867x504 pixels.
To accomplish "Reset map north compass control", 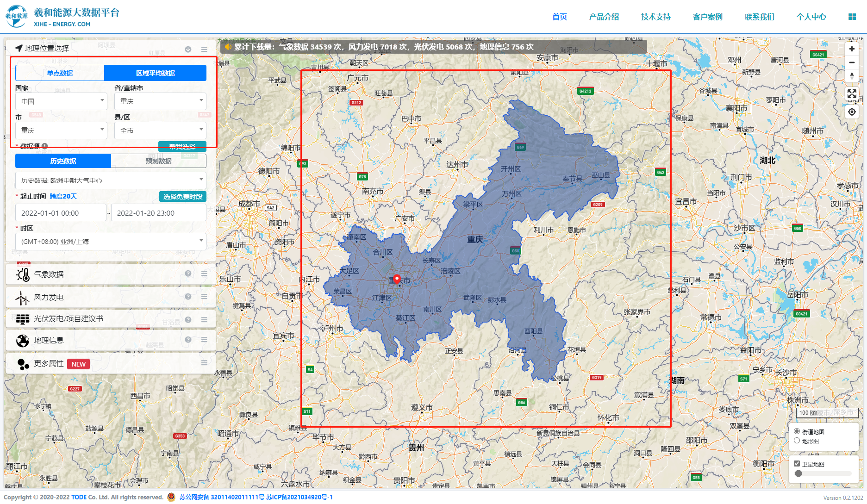I will (x=852, y=75).
